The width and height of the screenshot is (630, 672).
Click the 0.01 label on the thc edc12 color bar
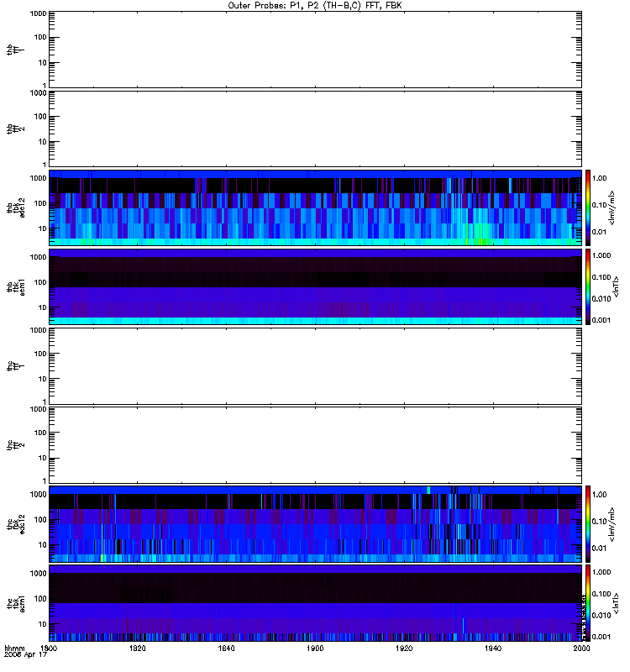(599, 549)
